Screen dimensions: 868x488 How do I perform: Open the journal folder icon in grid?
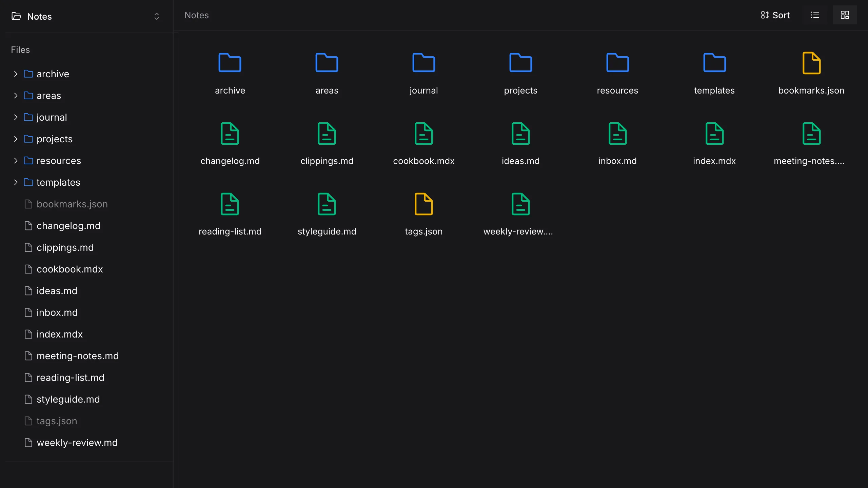point(424,63)
